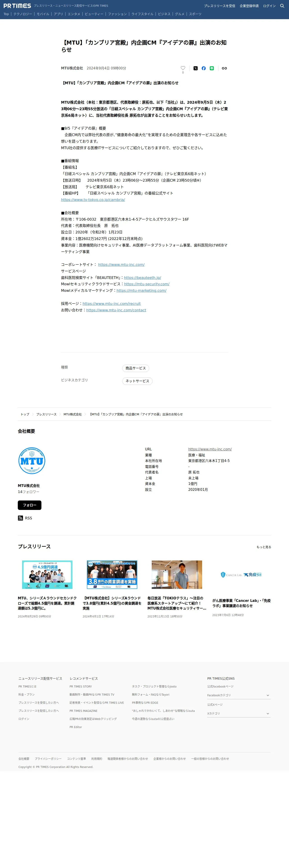Screen dimensions: 289x868
Task: Open the mtu-marketing.com link
Action: [x=141, y=290]
